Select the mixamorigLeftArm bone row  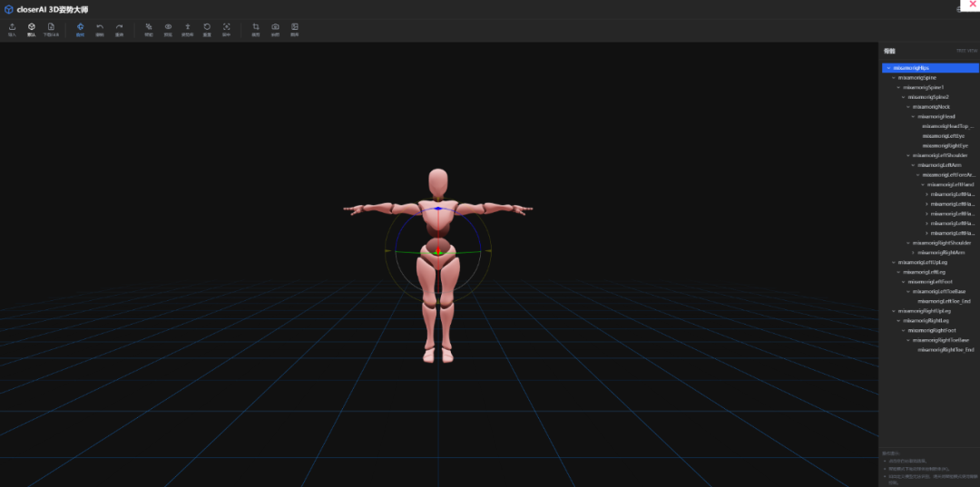(930, 165)
